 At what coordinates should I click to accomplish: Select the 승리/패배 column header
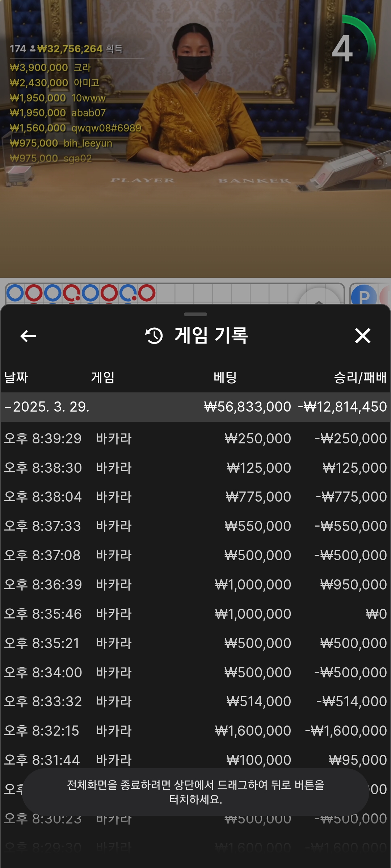(360, 378)
